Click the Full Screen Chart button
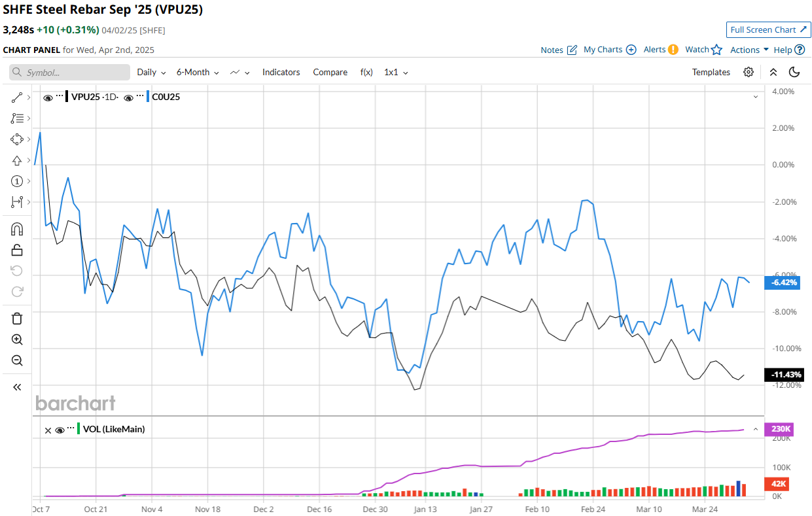The image size is (812, 516). tap(768, 29)
